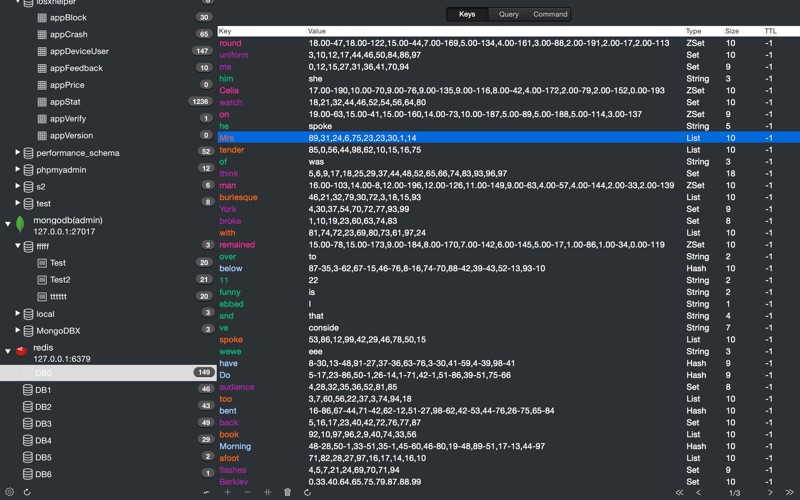Select the 'burlesque' key row
The height and width of the screenshot is (500, 800).
point(509,197)
